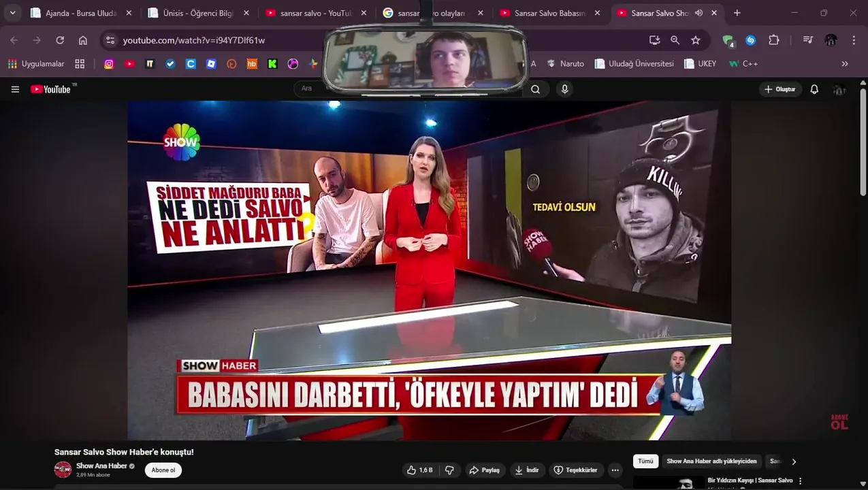Image resolution: width=868 pixels, height=490 pixels.
Task: Open the Show Ana Haber channel name
Action: point(101,466)
